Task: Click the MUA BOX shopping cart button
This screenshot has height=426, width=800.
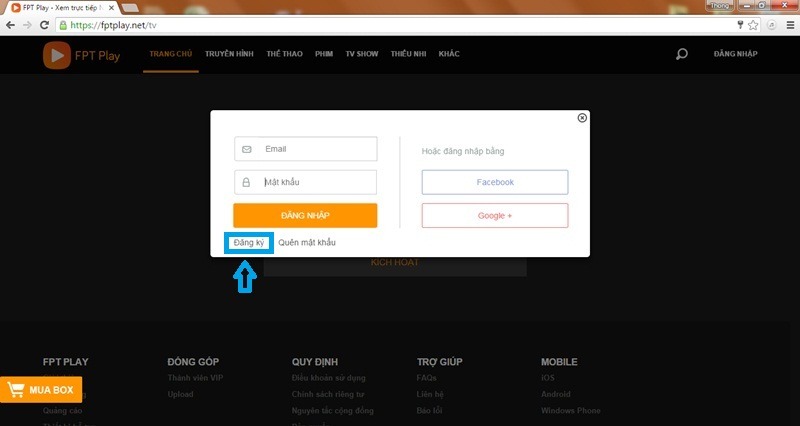Action: pyautogui.click(x=41, y=390)
